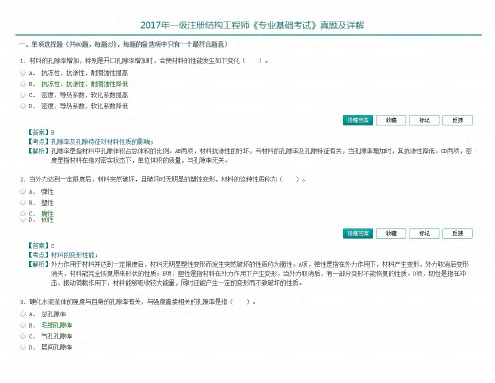Click 【考点】孔隙率及孔隙特征 line in question 1
This screenshot has height=383, width=495.
pos(90,141)
